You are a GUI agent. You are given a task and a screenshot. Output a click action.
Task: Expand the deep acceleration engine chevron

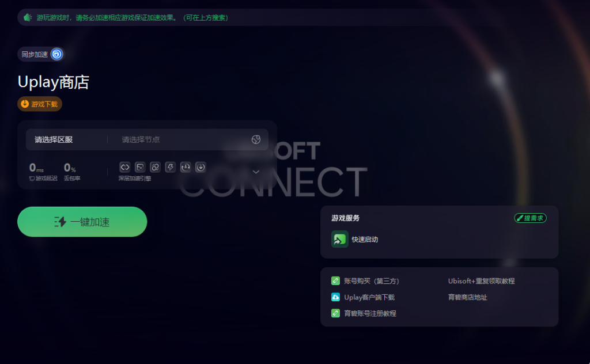(x=256, y=172)
